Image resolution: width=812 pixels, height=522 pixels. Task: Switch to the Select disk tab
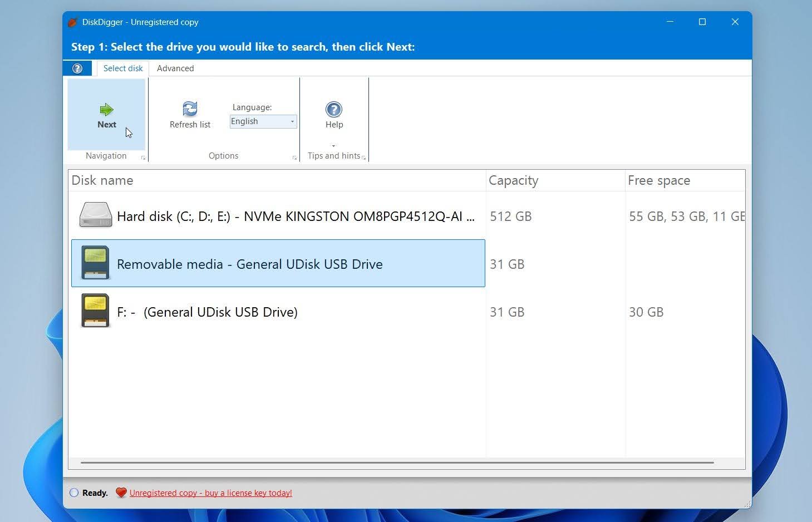tap(123, 68)
